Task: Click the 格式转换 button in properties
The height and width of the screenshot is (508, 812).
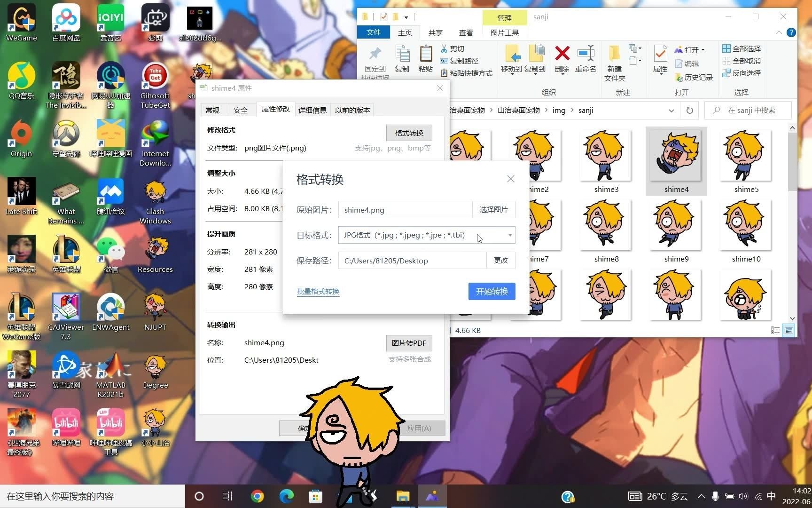Action: coord(409,133)
